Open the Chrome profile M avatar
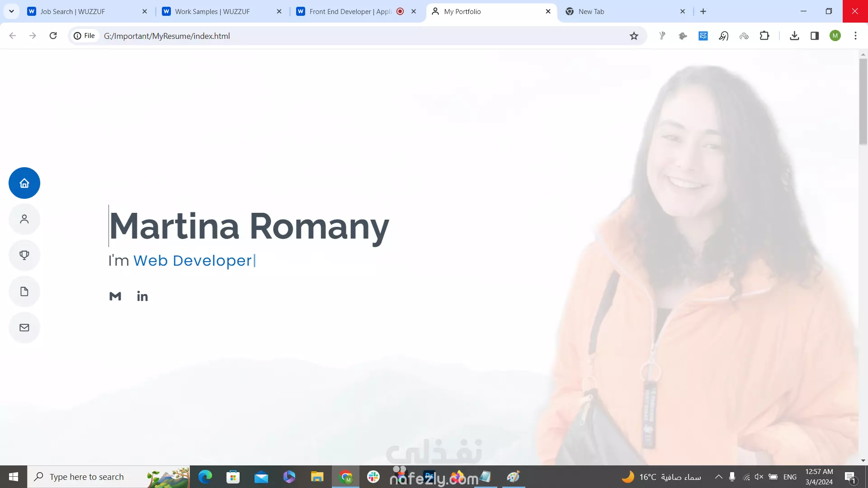The image size is (868, 488). click(x=835, y=36)
